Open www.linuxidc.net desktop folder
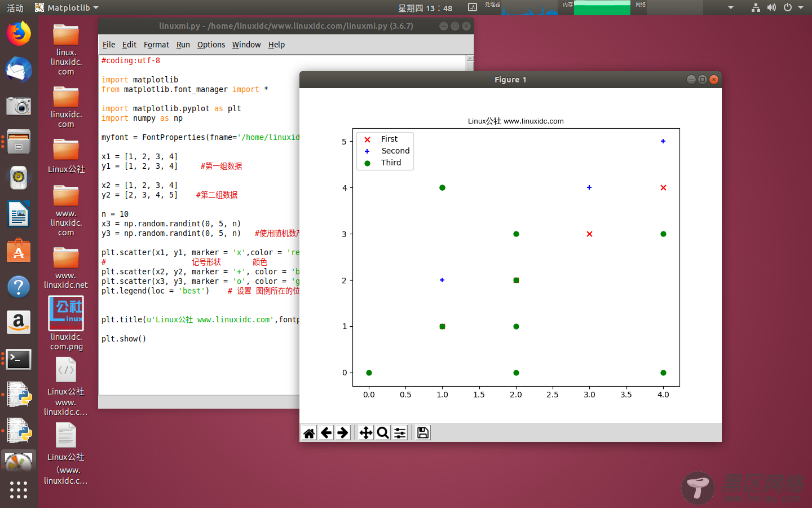The height and width of the screenshot is (508, 812). click(66, 268)
